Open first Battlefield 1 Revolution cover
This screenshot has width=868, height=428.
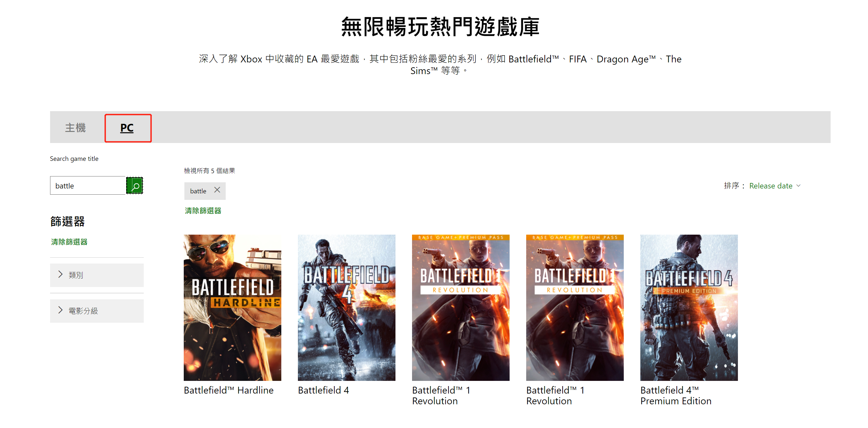pos(460,307)
